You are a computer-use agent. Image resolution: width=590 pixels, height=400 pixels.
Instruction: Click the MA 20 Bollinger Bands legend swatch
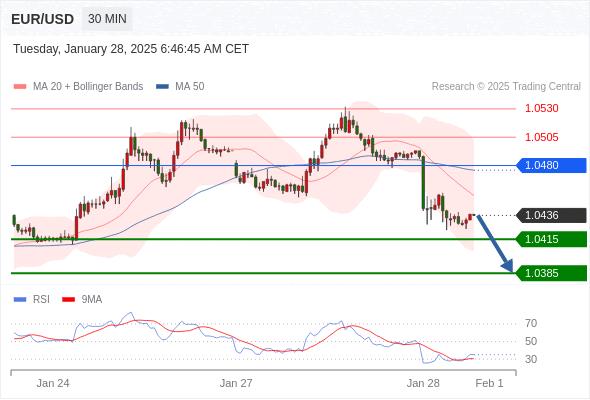(x=20, y=87)
